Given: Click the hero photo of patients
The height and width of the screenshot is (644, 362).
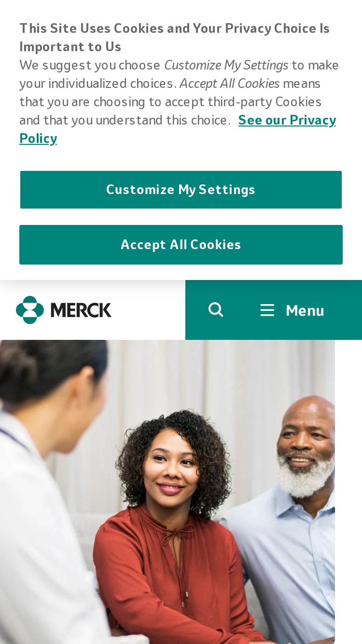Looking at the screenshot, I should 167,492.
